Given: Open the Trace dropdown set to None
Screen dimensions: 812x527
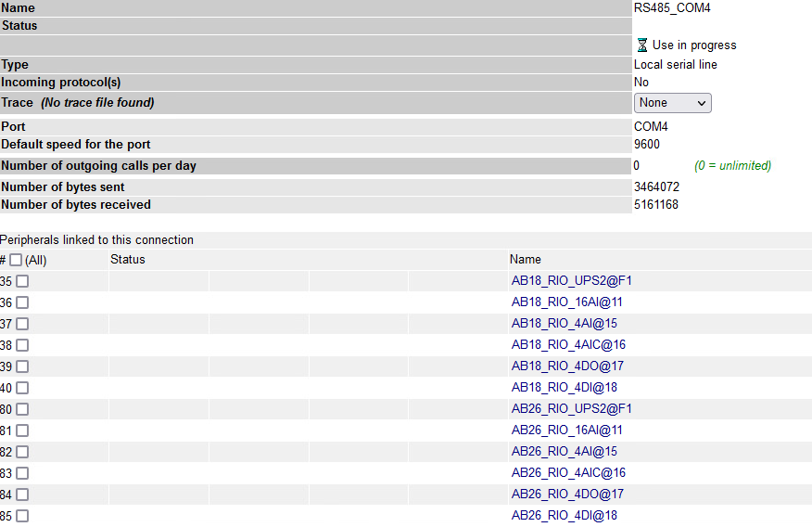Looking at the screenshot, I should click(x=672, y=103).
